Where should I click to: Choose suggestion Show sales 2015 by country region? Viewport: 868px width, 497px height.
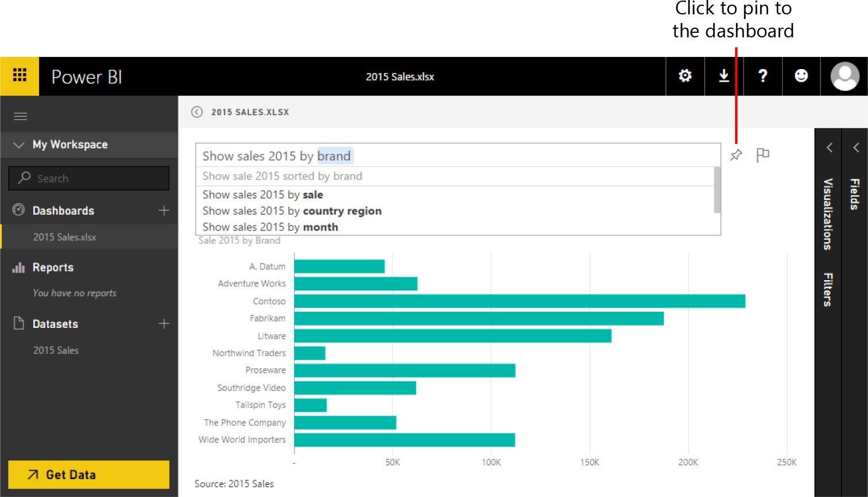(x=292, y=211)
